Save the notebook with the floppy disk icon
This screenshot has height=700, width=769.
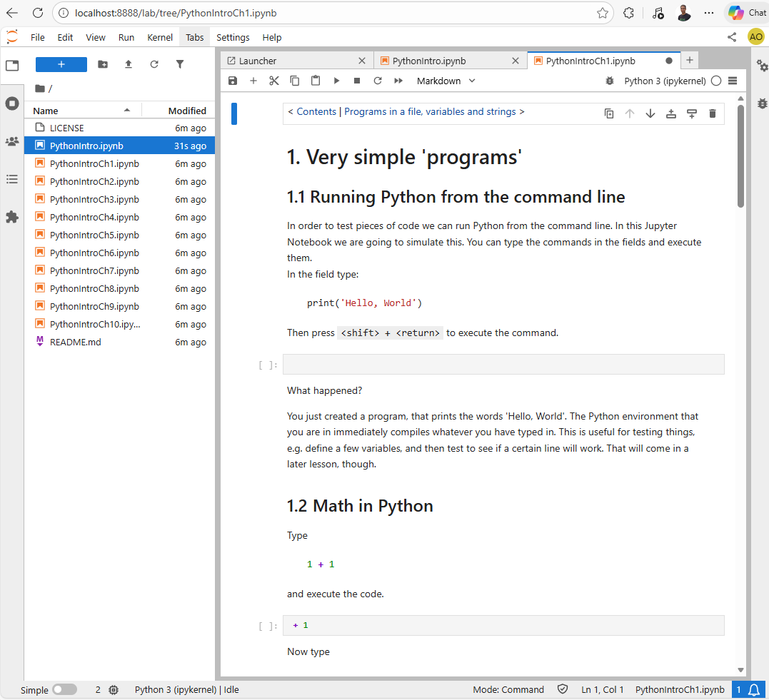coord(233,81)
